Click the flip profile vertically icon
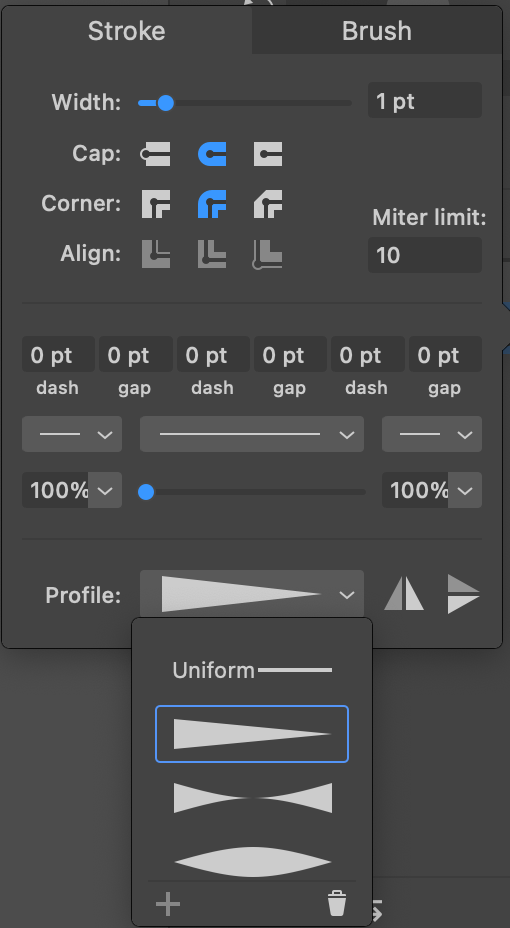The image size is (510, 928). tap(463, 595)
